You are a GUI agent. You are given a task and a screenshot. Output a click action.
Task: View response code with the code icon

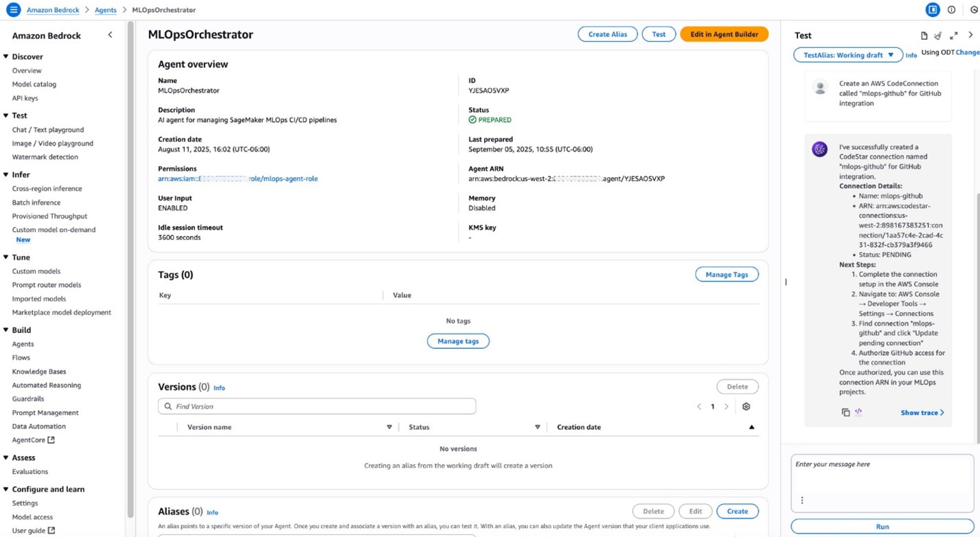pyautogui.click(x=858, y=411)
